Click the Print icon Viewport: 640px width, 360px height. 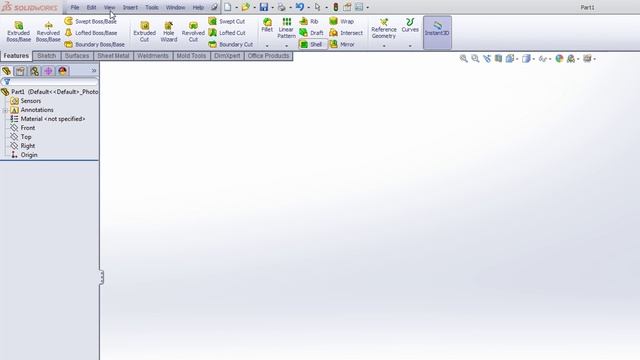(x=282, y=7)
